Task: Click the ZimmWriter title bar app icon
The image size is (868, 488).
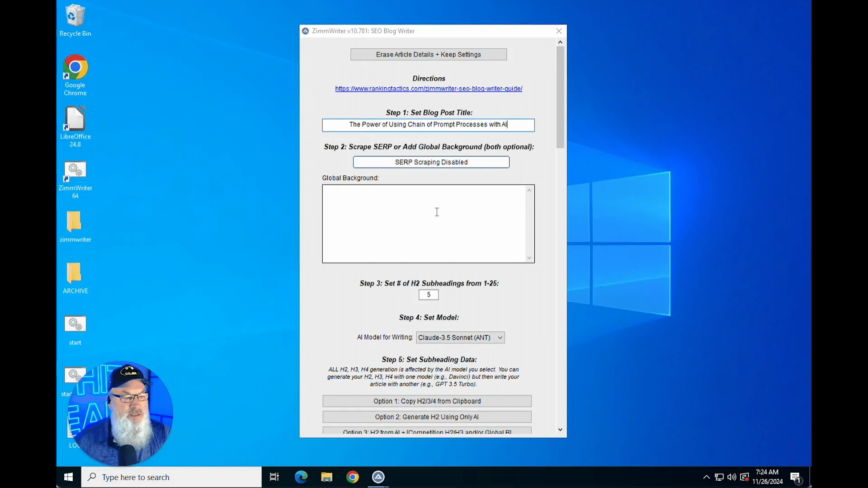Action: click(x=306, y=31)
